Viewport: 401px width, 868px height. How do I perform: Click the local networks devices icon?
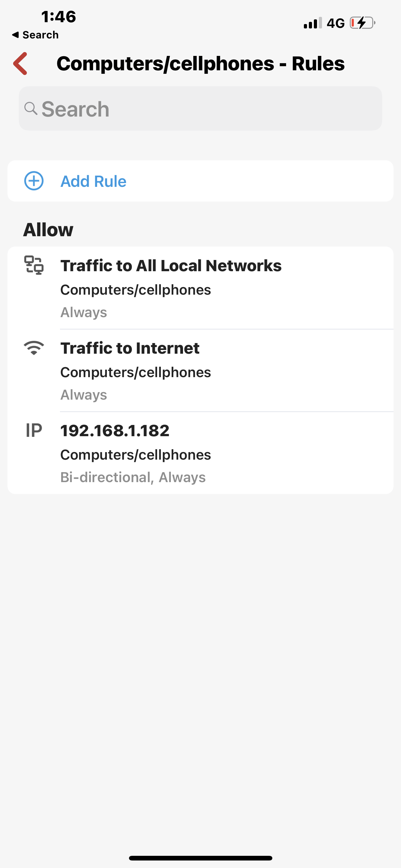click(x=34, y=265)
